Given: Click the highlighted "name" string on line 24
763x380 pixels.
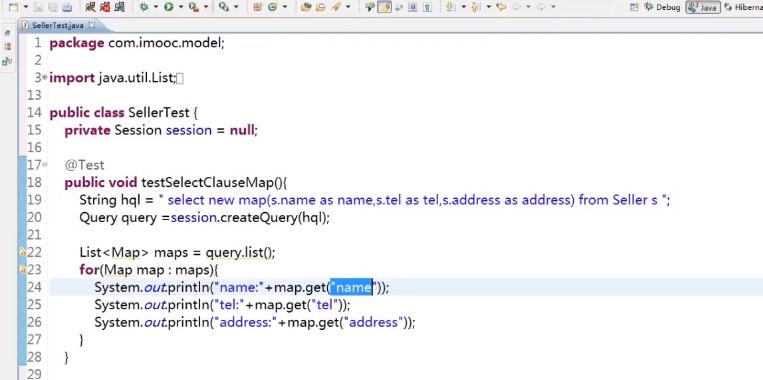Looking at the screenshot, I should click(x=351, y=288).
